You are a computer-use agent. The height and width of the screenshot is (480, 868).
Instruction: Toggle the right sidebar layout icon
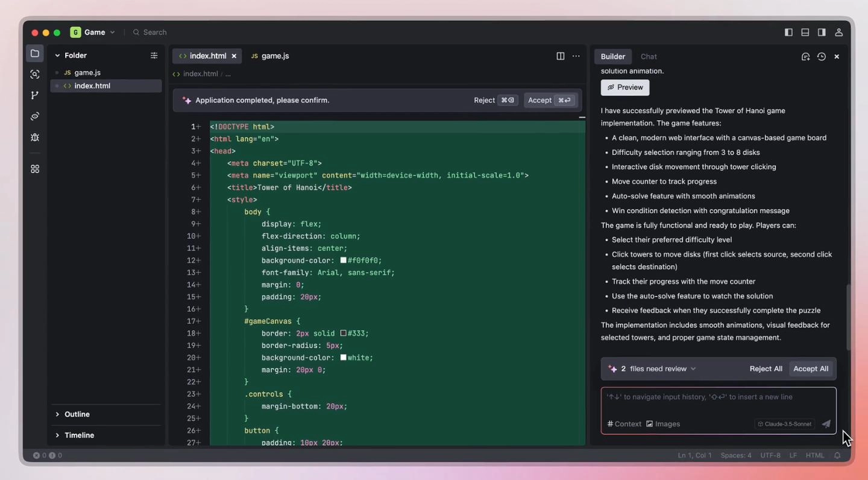[822, 33]
